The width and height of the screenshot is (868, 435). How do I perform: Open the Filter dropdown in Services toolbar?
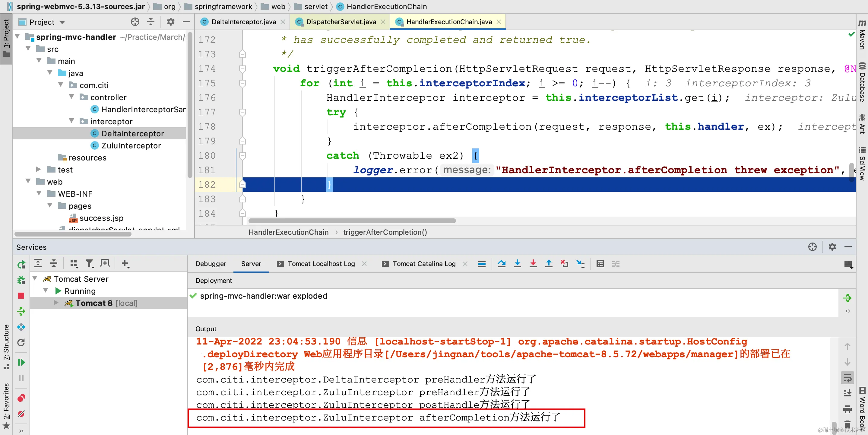89,263
